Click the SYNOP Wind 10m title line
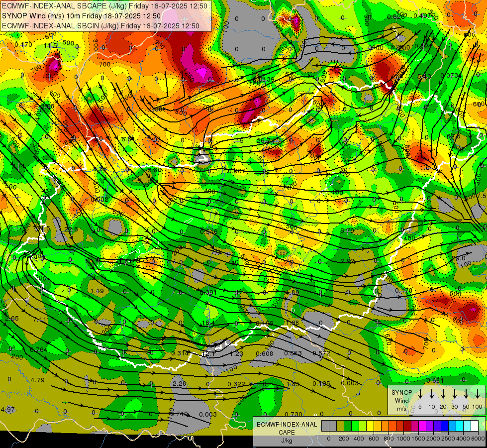Viewport: 487px width, 448px height. (81, 16)
